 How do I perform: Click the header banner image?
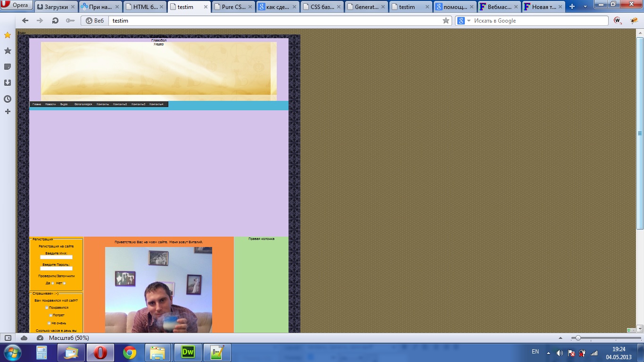click(x=159, y=71)
